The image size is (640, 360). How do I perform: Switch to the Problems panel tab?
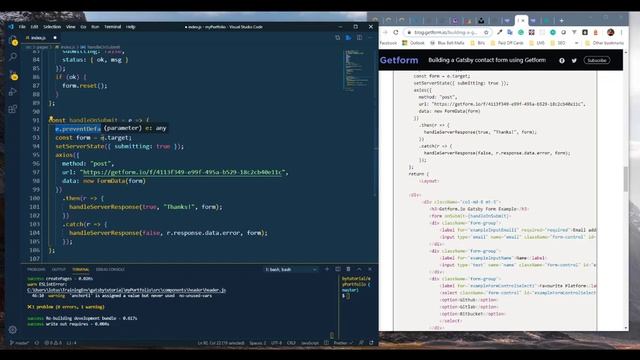click(x=36, y=269)
